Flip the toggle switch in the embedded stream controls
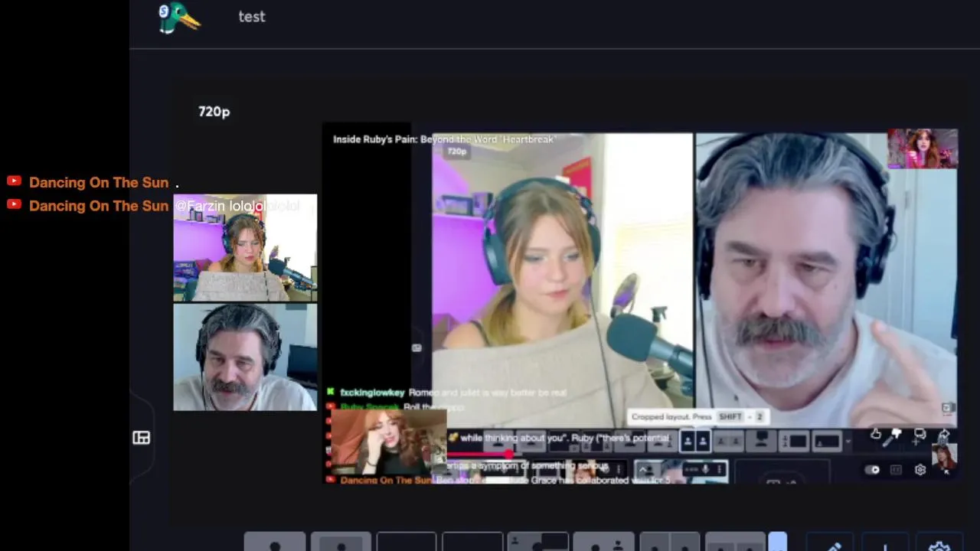This screenshot has height=551, width=980. 872,470
